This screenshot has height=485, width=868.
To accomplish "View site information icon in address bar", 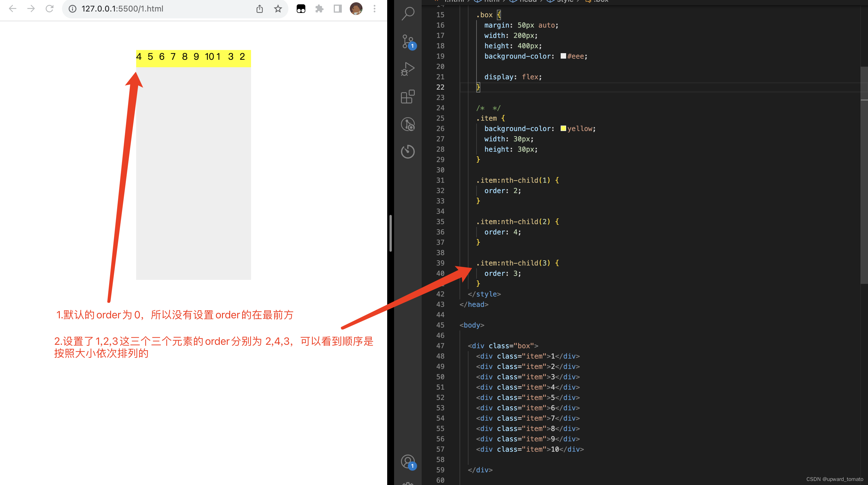I will coord(72,9).
